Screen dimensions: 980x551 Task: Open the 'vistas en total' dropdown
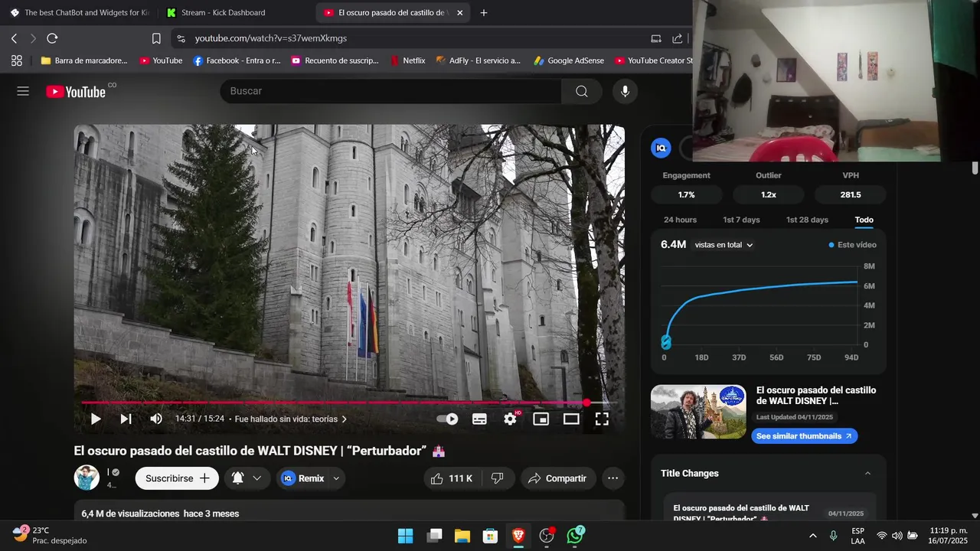[724, 245]
